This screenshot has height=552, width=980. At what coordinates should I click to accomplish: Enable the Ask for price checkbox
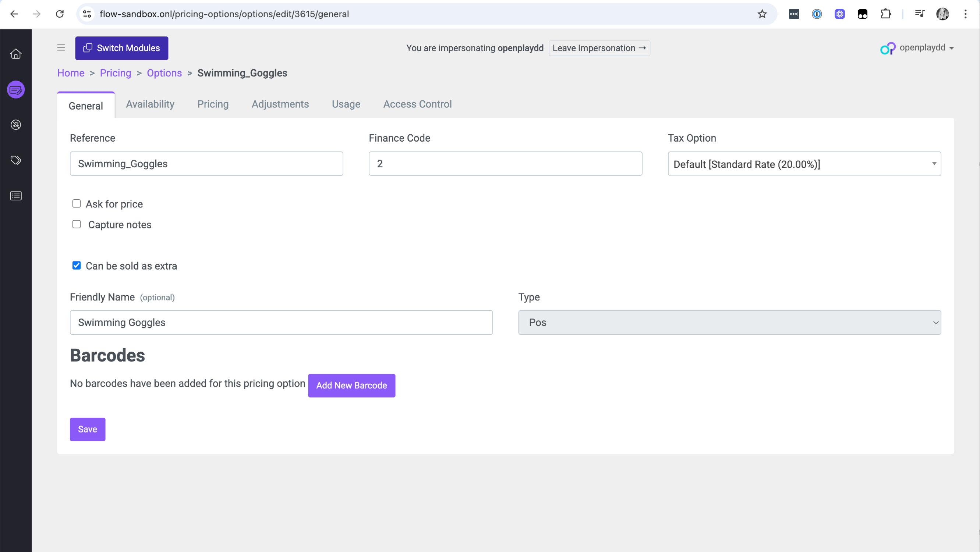[x=77, y=204]
